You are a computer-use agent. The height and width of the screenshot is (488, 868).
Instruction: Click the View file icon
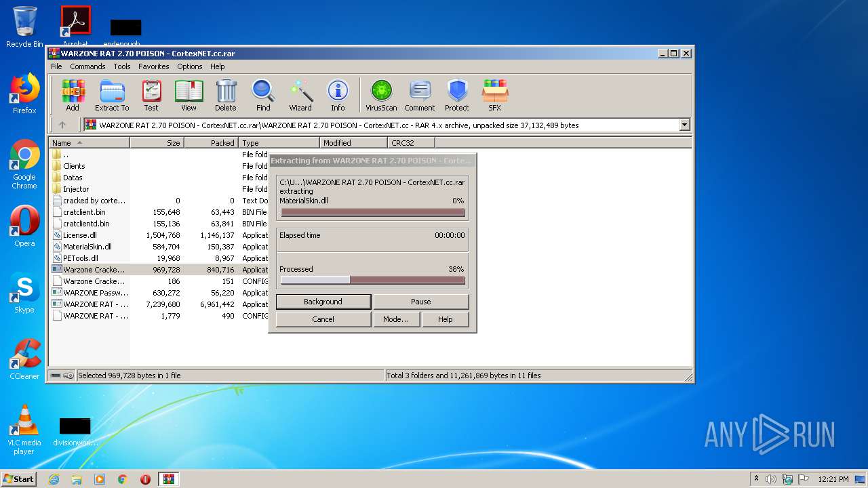click(x=189, y=96)
